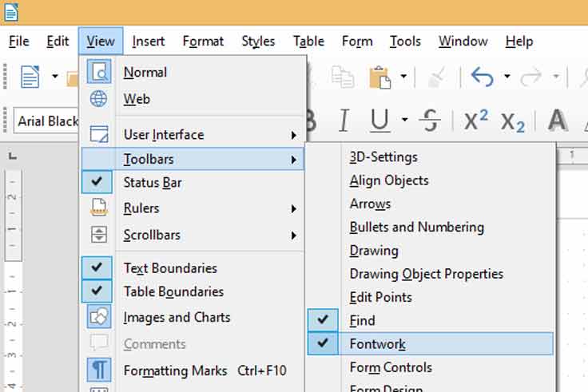Click the New document icon

coord(30,77)
